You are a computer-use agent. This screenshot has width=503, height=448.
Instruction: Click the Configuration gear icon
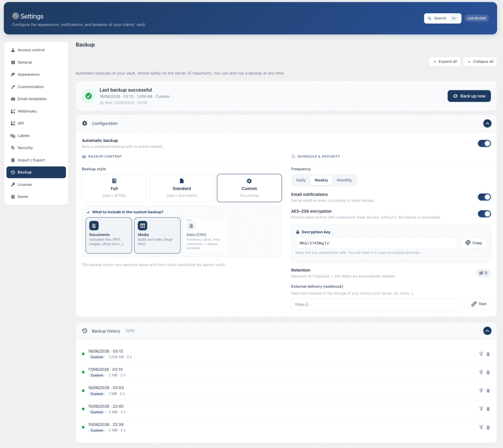tap(84, 123)
